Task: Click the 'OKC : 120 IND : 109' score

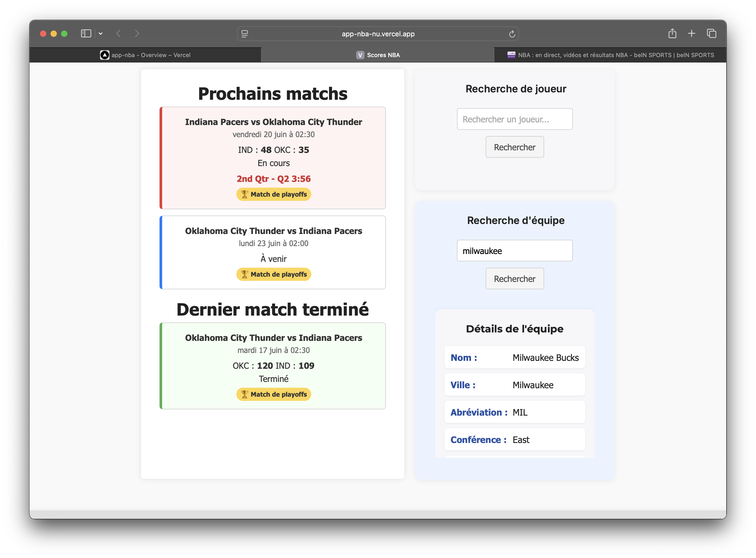Action: 273,366
